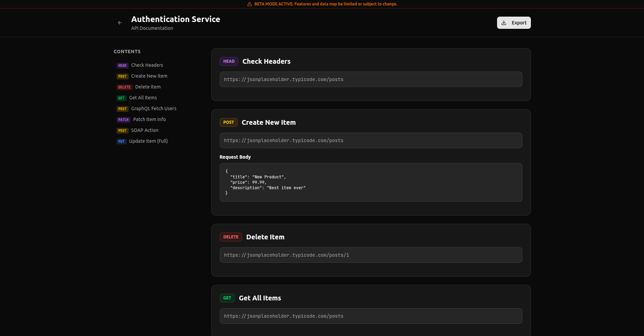Open Delete Item from the contents sidebar

148,87
